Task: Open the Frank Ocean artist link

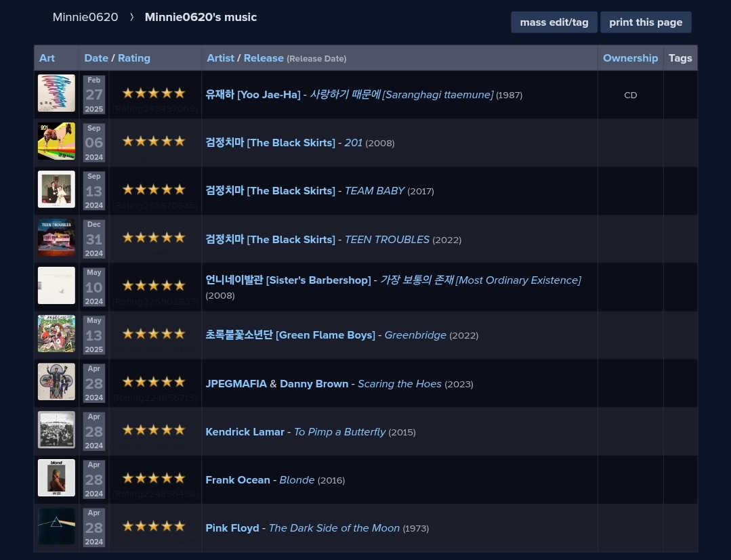Action: point(238,480)
